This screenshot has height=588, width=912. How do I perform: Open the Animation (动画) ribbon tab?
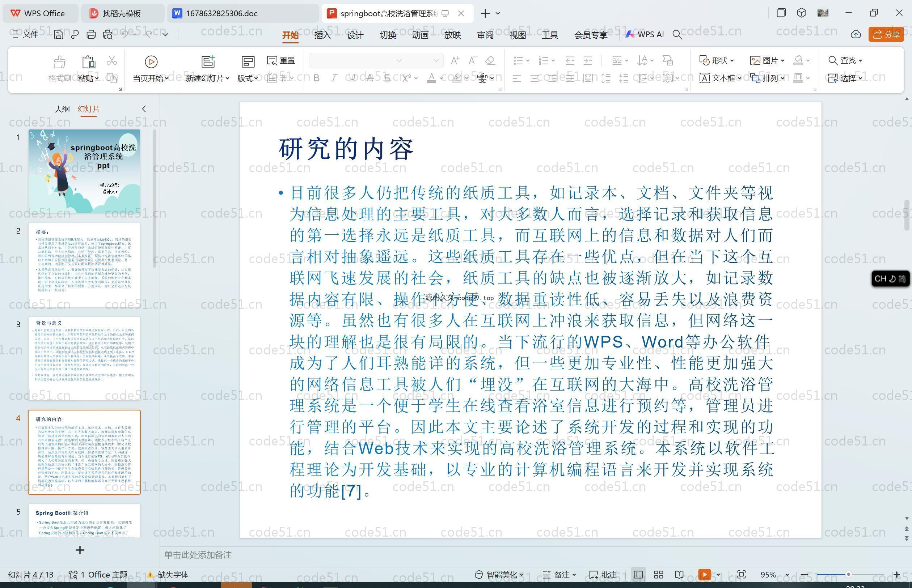click(x=420, y=35)
